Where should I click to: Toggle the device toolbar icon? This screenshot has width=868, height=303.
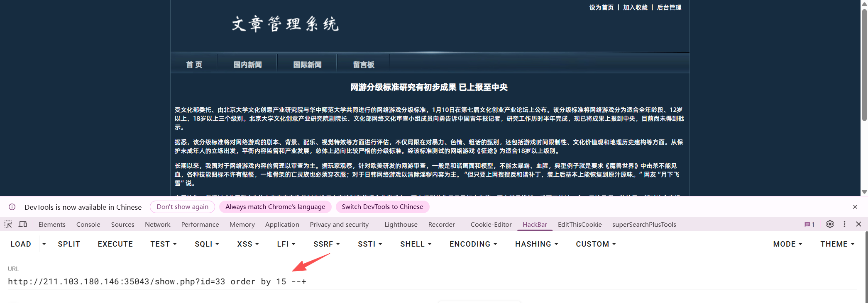click(x=23, y=224)
